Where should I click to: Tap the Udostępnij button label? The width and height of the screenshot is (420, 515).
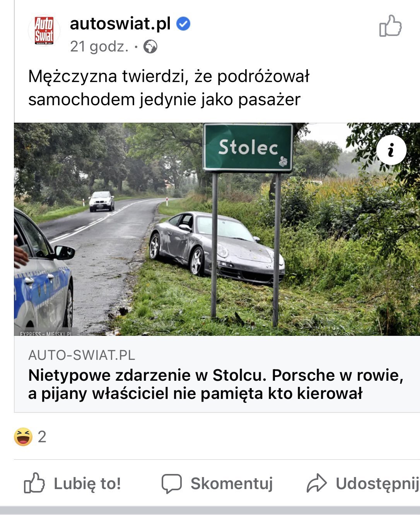point(377,484)
